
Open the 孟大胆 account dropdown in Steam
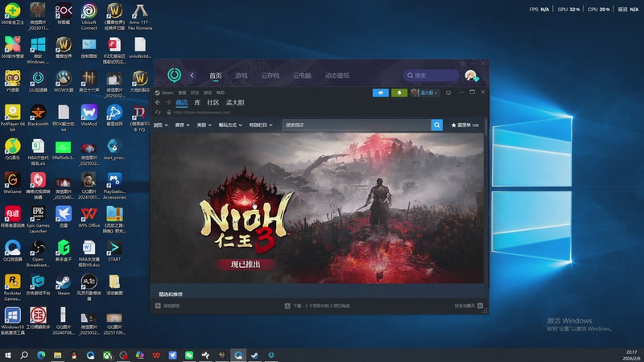click(x=425, y=93)
